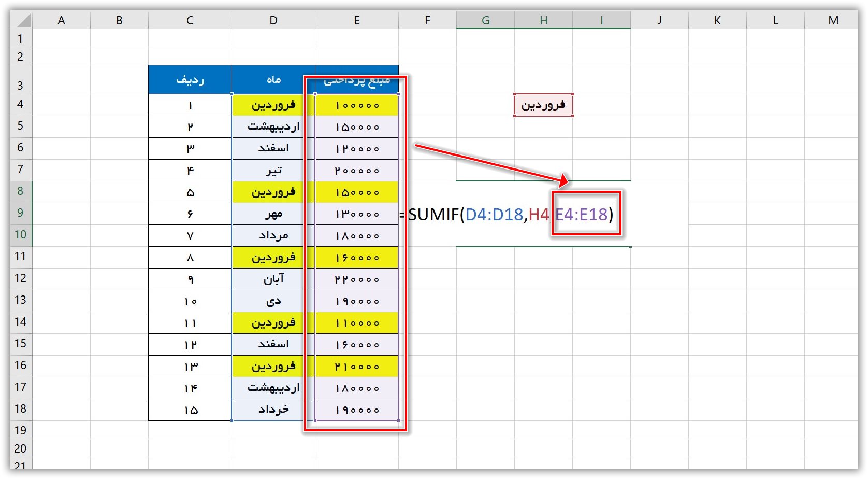Select row 9 header

coord(21,213)
